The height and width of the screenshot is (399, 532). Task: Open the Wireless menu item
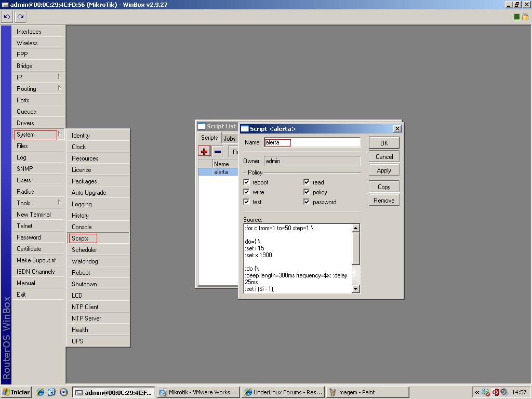[x=38, y=43]
